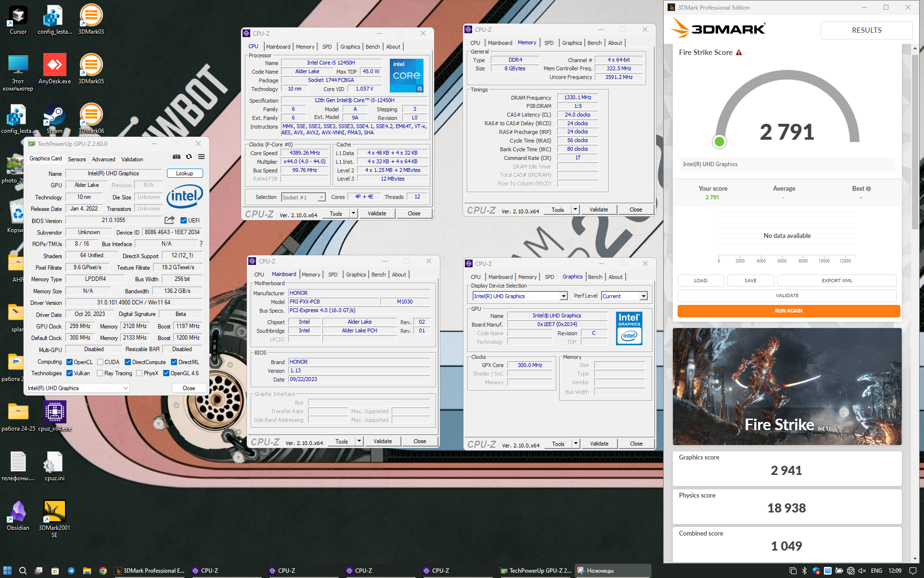Image resolution: width=924 pixels, height=578 pixels.
Task: Take GPU-Z screenshot with camera icon
Action: tap(177, 157)
